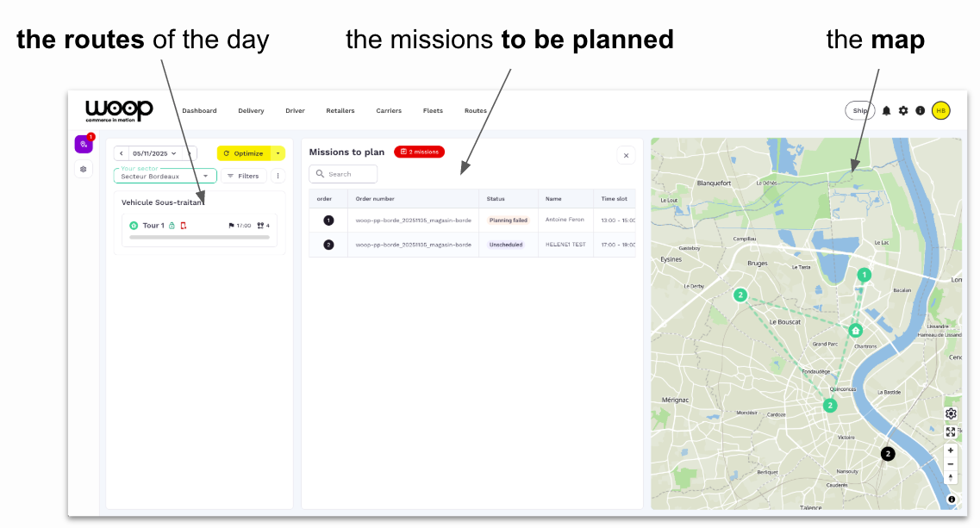Open the Delivery menu
980x528 pixels.
251,111
